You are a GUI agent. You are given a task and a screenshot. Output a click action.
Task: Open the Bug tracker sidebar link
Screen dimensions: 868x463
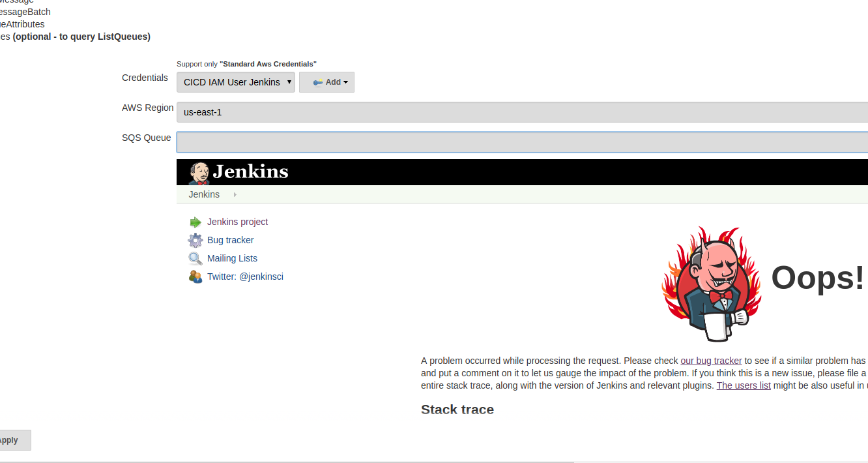(230, 240)
